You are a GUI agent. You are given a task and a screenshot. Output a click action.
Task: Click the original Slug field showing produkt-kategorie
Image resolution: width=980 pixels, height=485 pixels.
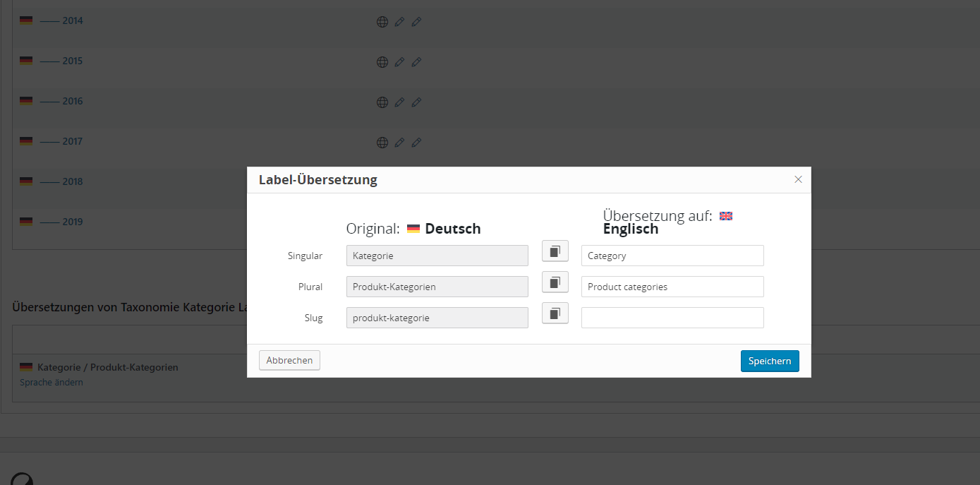click(x=437, y=318)
